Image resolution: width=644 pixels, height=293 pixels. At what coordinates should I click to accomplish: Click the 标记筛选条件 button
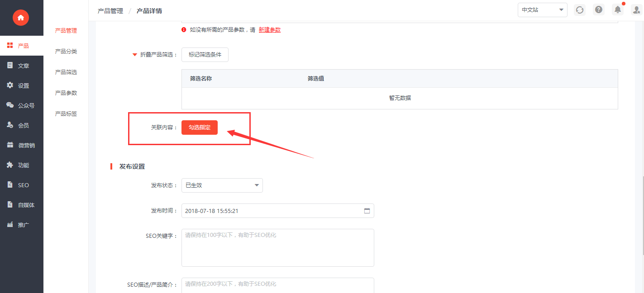click(x=205, y=55)
